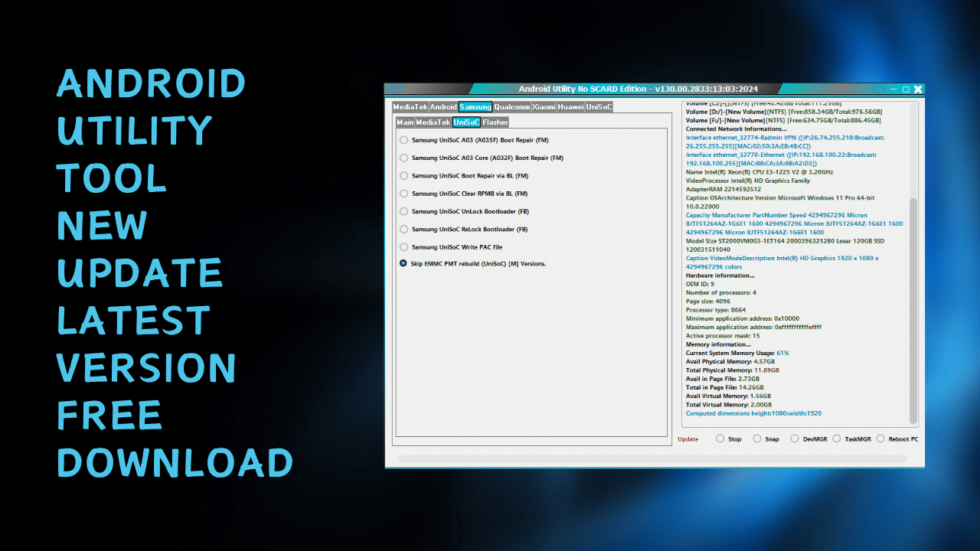Click the 'Total Virtual Memory: 2.00GB' line
This screenshot has height=551, width=980.
coord(729,405)
